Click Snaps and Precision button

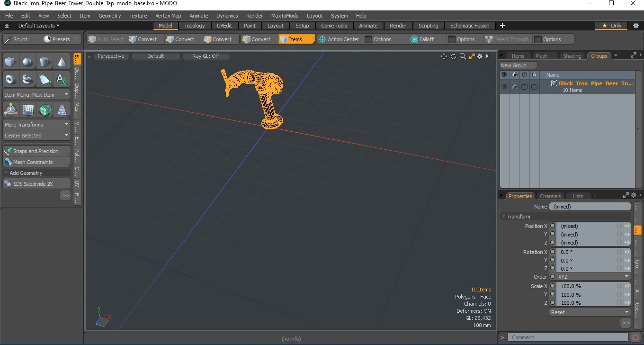tap(36, 151)
